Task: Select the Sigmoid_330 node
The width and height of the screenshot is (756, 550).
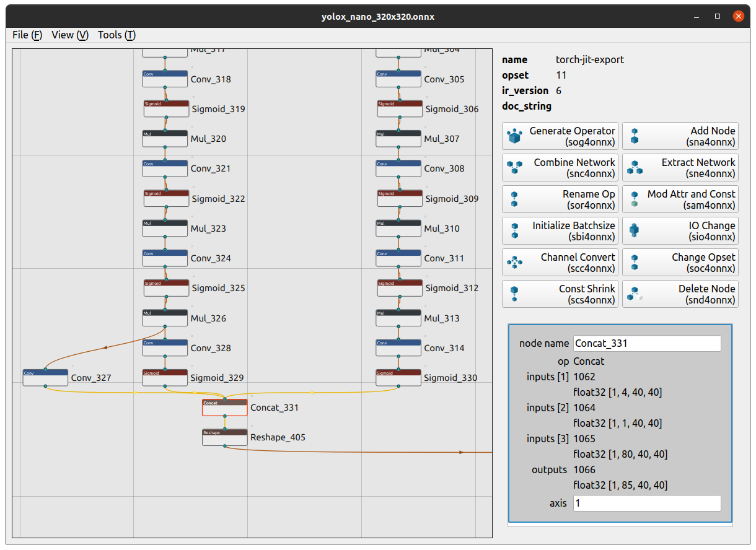Action: pos(398,377)
